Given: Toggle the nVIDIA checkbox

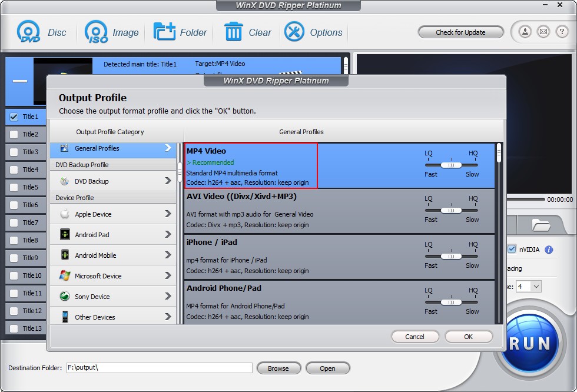Looking at the screenshot, I should (x=512, y=250).
